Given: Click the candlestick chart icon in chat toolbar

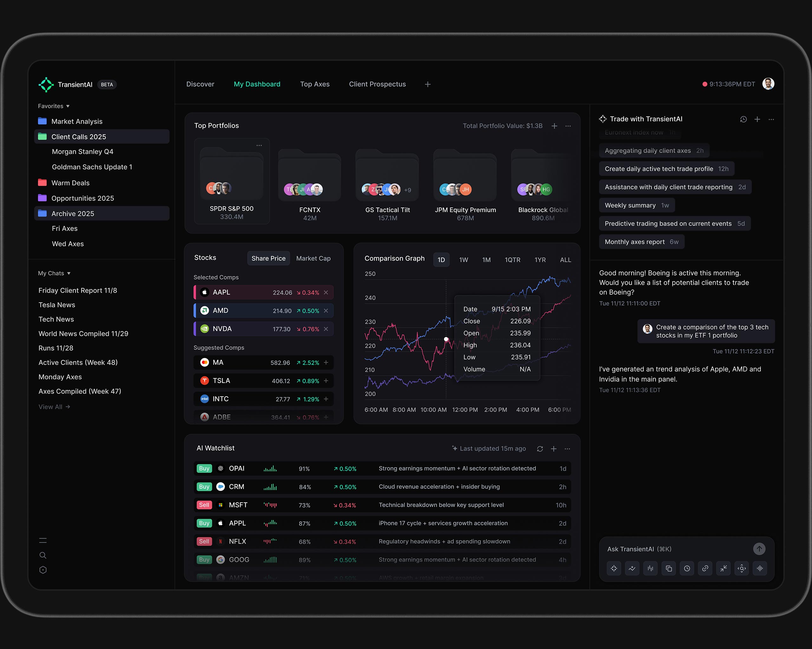Looking at the screenshot, I should [x=650, y=568].
